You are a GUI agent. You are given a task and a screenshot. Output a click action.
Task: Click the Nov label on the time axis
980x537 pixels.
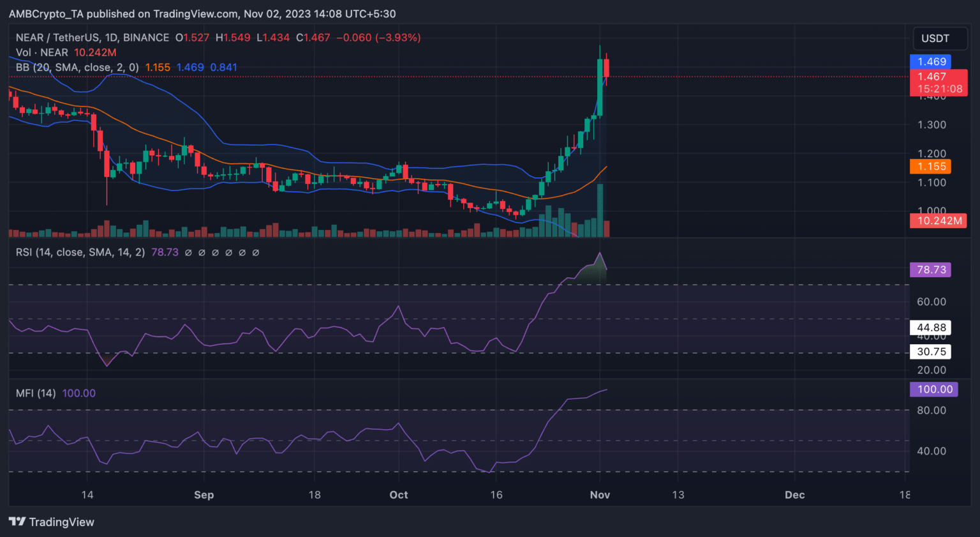(600, 495)
